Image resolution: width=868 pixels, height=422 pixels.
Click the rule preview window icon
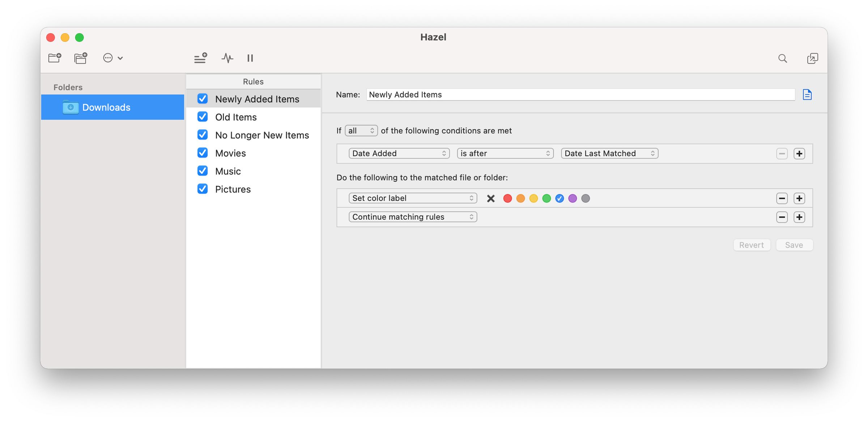[x=812, y=58]
